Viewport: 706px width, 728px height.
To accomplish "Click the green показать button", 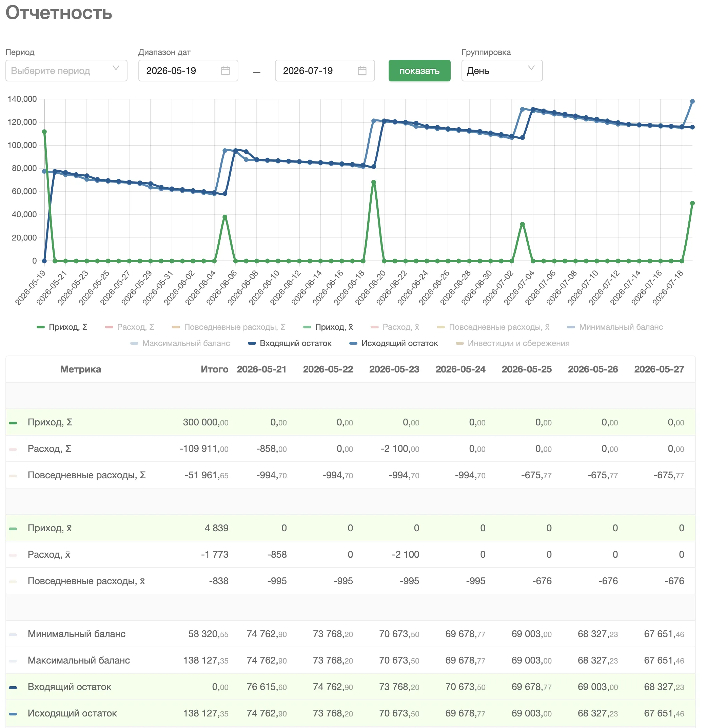I will pos(419,71).
